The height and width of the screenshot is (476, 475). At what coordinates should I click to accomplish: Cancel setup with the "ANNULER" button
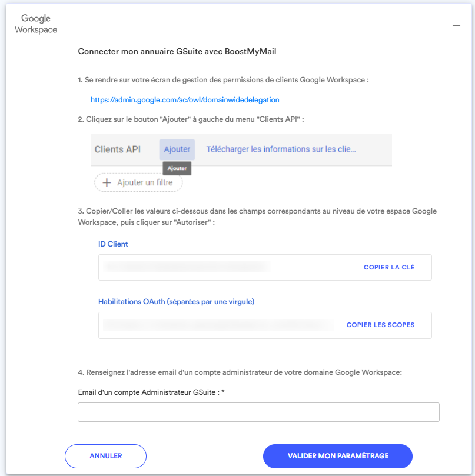[105, 456]
